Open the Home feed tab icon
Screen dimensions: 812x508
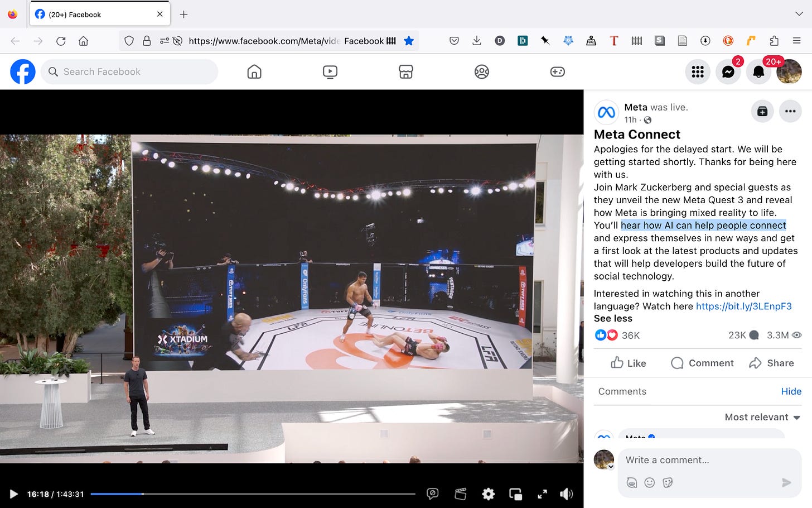pyautogui.click(x=254, y=71)
